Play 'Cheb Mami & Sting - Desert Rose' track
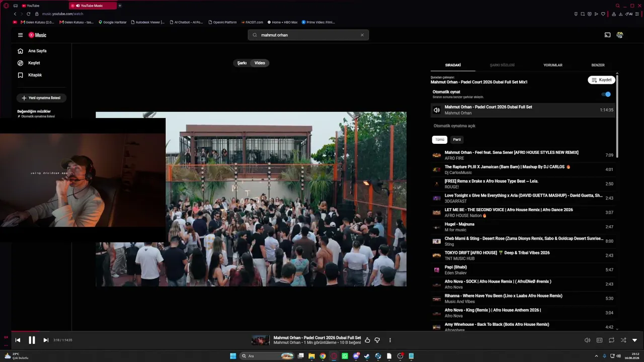The width and height of the screenshot is (644, 362). (523, 241)
